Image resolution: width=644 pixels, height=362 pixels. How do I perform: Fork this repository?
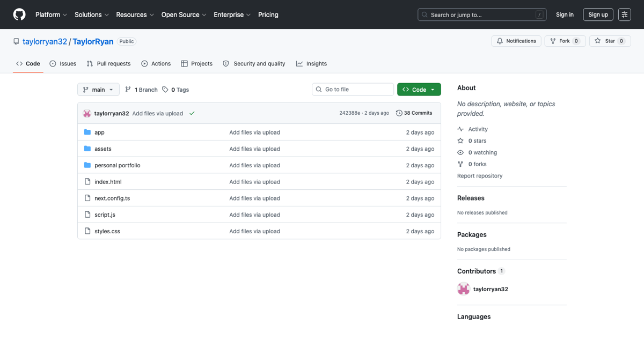[x=565, y=41]
